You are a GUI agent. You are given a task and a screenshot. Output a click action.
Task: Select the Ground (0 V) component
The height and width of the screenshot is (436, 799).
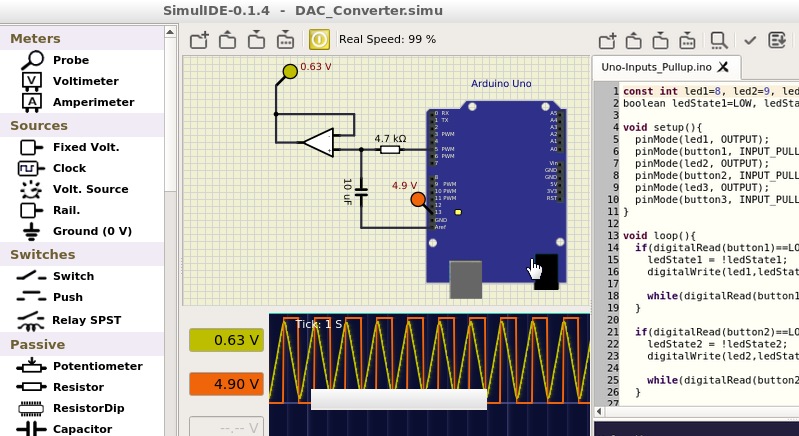pyautogui.click(x=76, y=231)
